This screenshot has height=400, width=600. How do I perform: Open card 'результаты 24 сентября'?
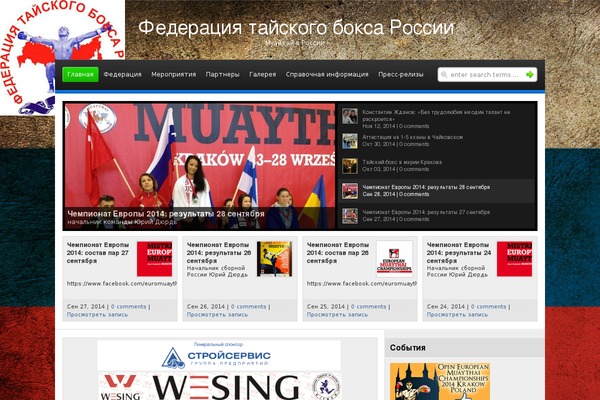tap(459, 253)
